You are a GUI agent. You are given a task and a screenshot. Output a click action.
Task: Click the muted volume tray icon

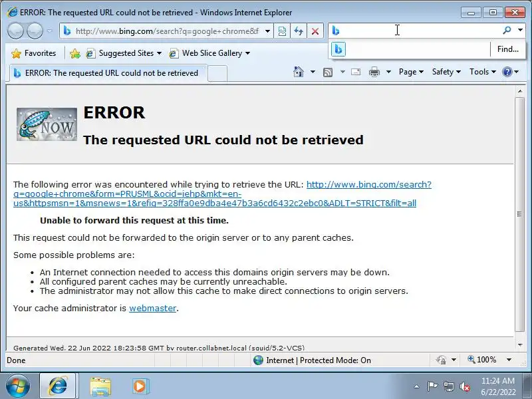[x=465, y=386]
